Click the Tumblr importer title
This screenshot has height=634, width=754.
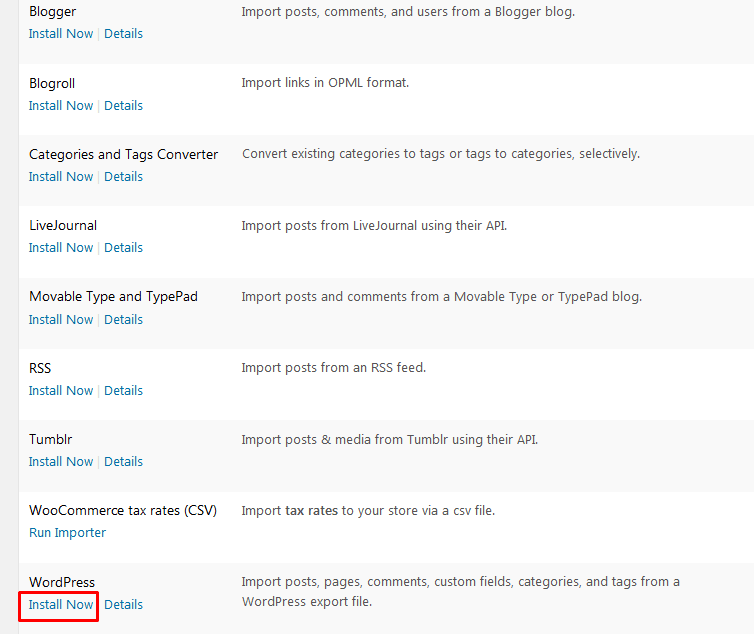[51, 440]
